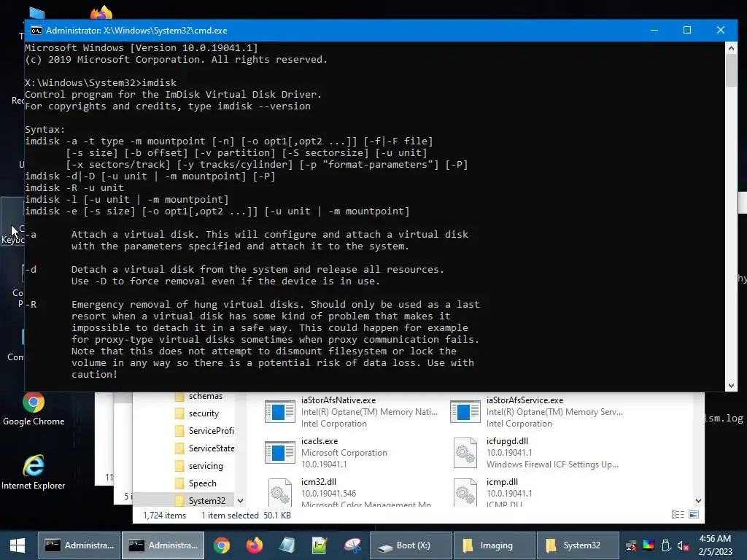Select iaStorAfsNative.exe file icon
This screenshot has width=747, height=560.
[x=279, y=412]
